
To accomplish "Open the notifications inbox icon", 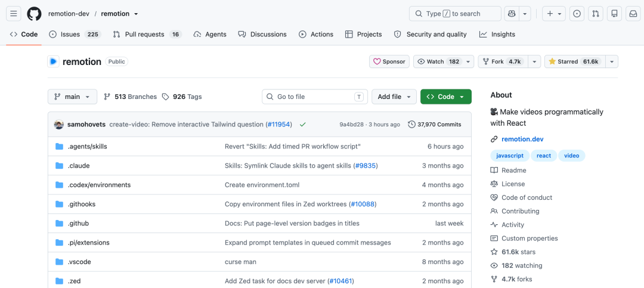I will click(633, 14).
